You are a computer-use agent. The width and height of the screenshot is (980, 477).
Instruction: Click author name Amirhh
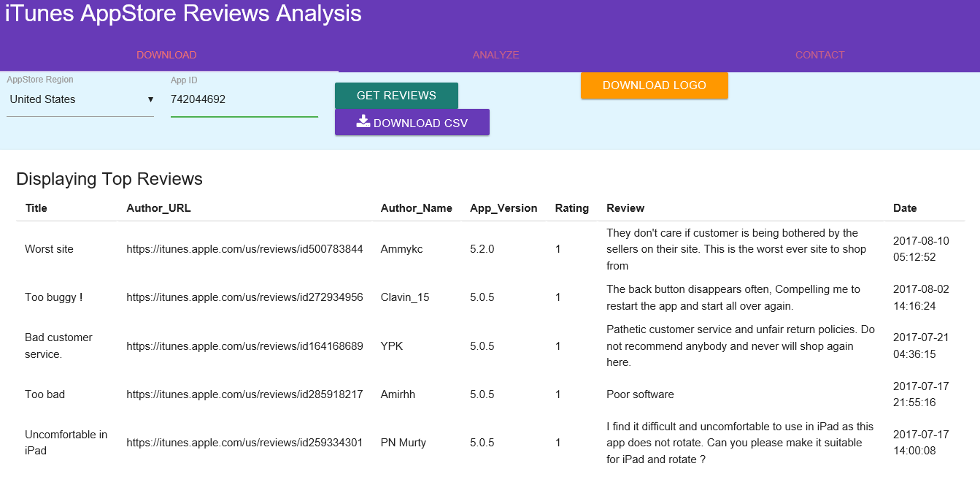click(398, 394)
